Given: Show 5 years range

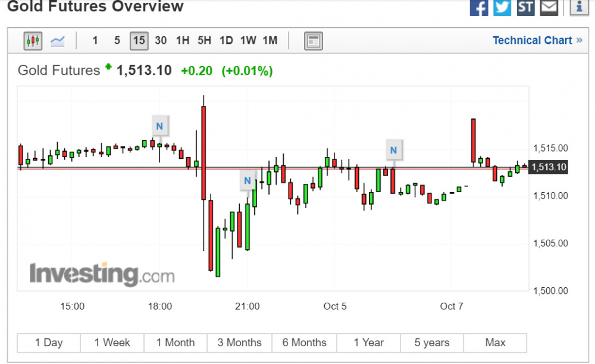Looking at the screenshot, I should 432,343.
